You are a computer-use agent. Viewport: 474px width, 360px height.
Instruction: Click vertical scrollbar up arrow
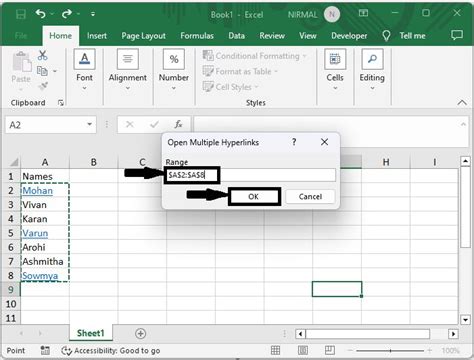click(x=465, y=162)
